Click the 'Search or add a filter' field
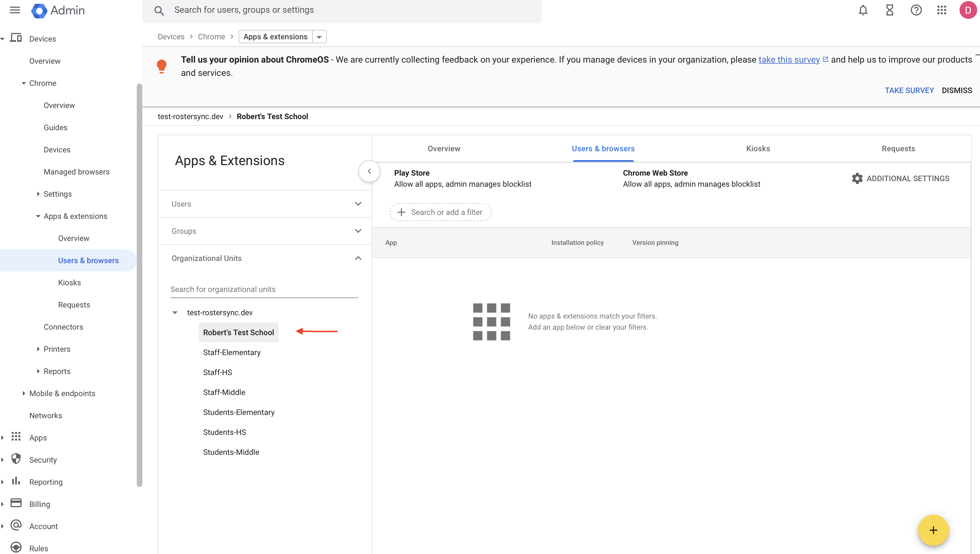 (x=440, y=212)
